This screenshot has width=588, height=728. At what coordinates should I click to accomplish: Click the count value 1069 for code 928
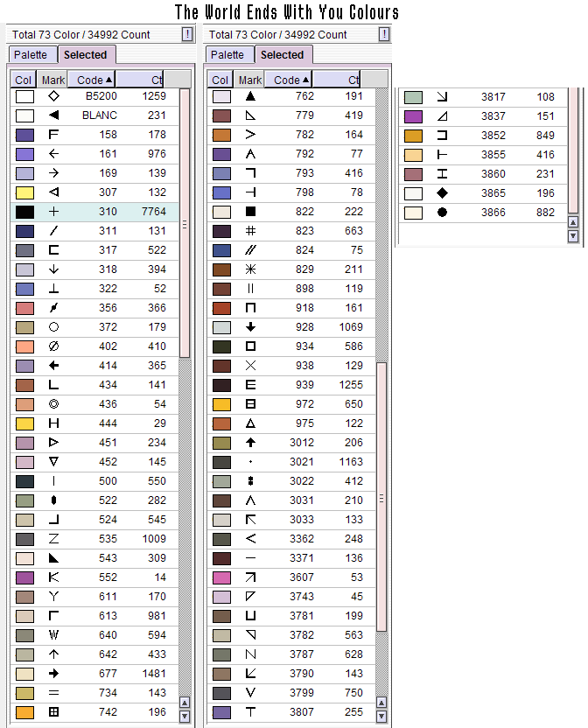click(351, 327)
